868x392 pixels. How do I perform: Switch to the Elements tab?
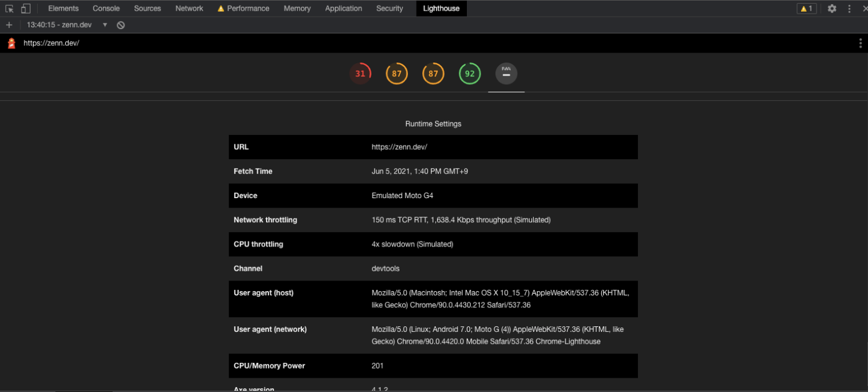[63, 9]
